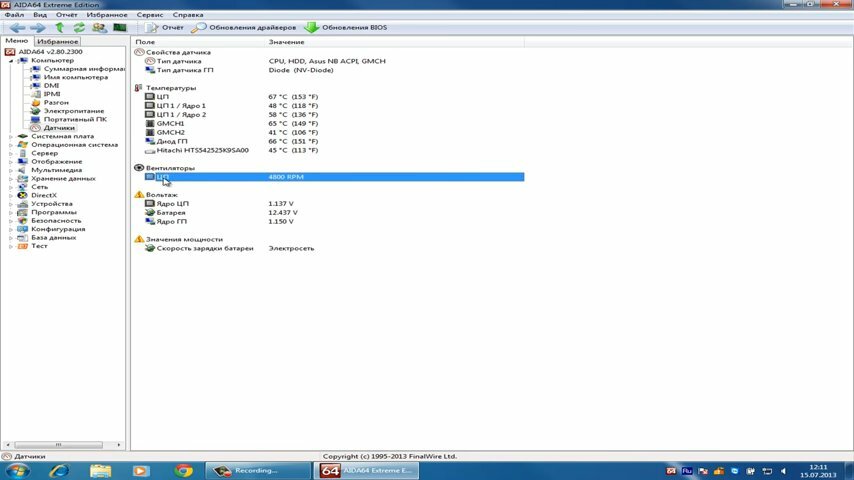The width and height of the screenshot is (854, 480).
Task: Open Internet Explorer from the taskbar
Action: (59, 471)
